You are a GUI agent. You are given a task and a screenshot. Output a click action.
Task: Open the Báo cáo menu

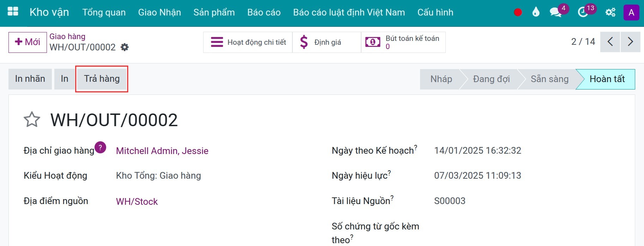coord(264,12)
